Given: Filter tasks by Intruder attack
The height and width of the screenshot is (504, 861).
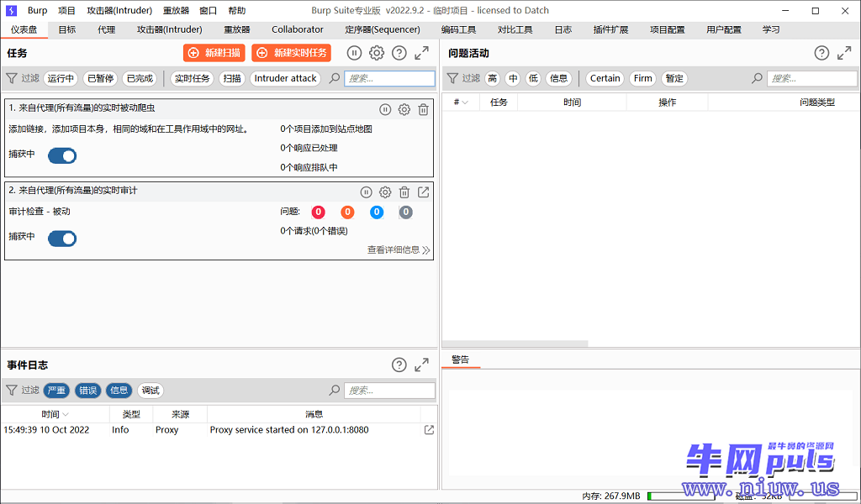Looking at the screenshot, I should click(x=286, y=78).
